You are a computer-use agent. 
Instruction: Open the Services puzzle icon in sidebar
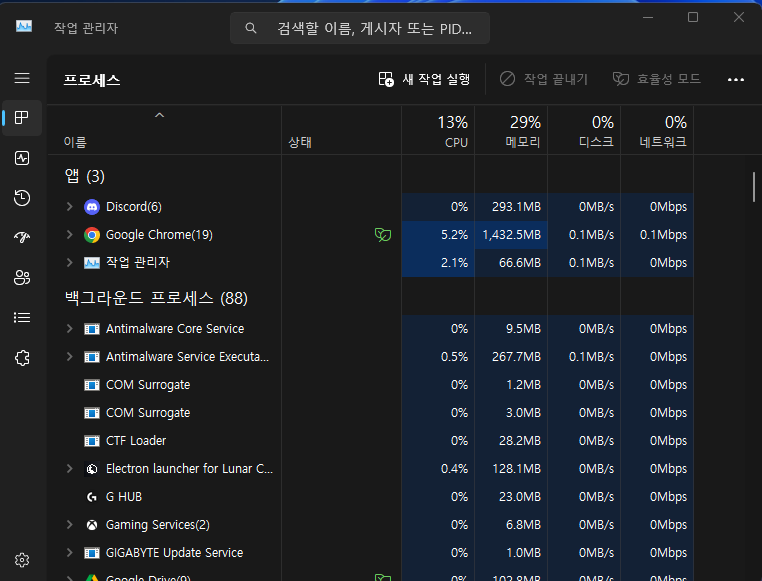22,358
